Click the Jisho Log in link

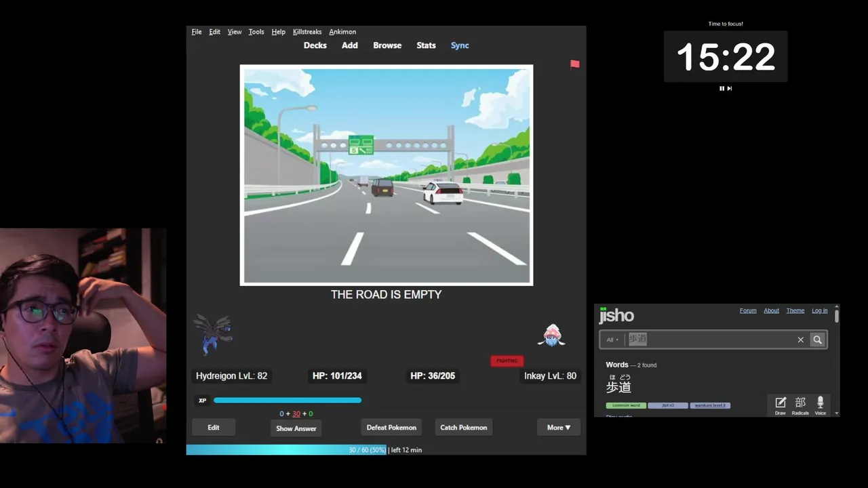pos(820,310)
